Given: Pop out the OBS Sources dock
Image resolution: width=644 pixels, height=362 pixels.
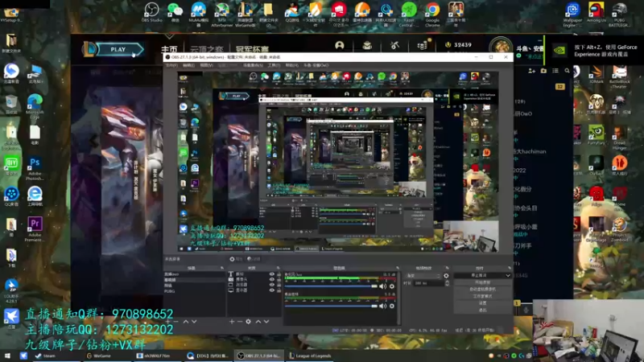Looking at the screenshot, I should [x=278, y=268].
